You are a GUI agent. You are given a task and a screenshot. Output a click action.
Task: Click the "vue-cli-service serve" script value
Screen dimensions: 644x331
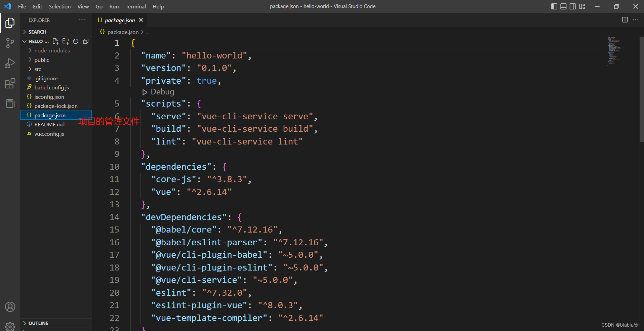(255, 117)
